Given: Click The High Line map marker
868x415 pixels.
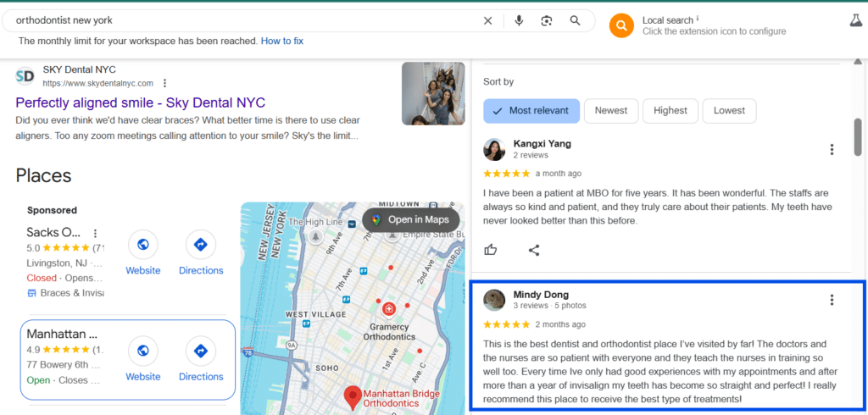Looking at the screenshot, I should pyautogui.click(x=316, y=237).
